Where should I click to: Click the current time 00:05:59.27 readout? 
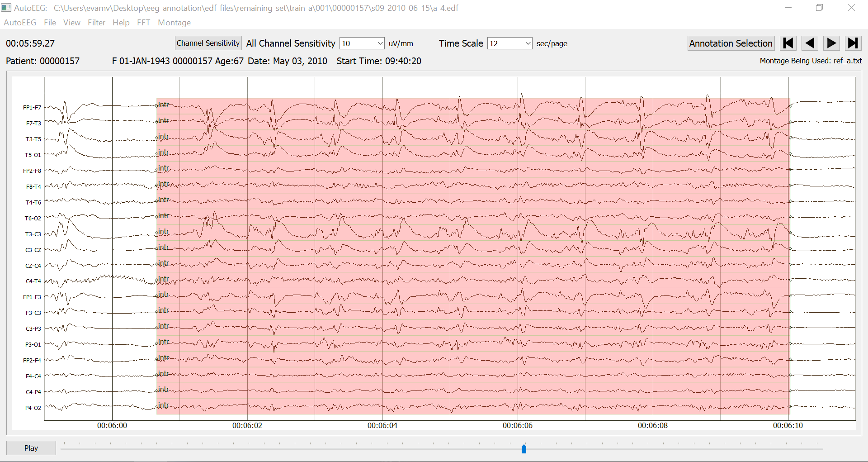(x=30, y=43)
